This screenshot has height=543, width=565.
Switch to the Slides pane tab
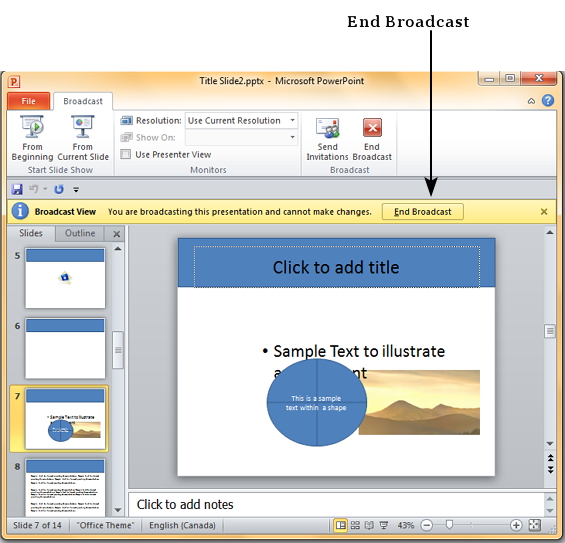(31, 233)
